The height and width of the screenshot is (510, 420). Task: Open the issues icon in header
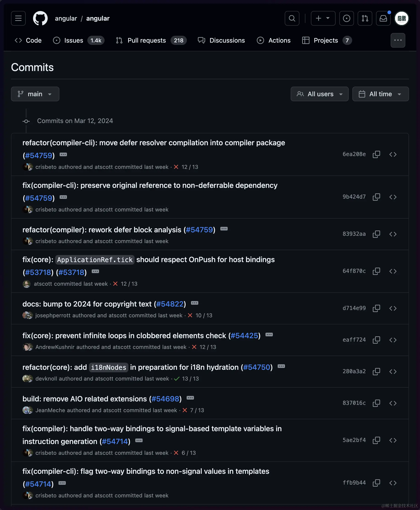tap(346, 18)
